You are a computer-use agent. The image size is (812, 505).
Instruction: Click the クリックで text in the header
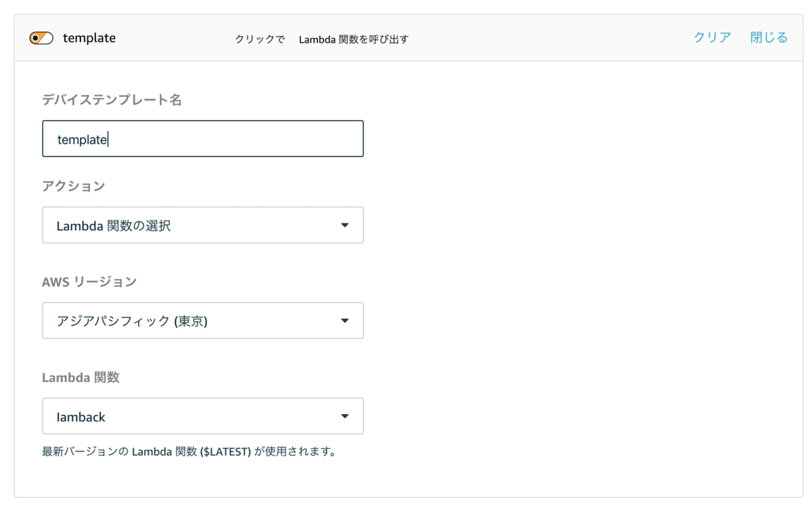click(x=260, y=39)
